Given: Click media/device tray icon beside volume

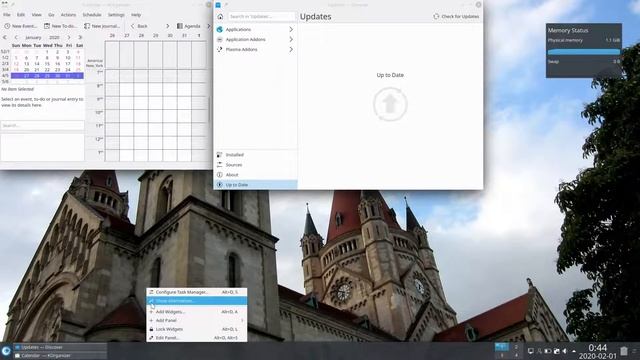Looking at the screenshot, I should (x=556, y=351).
